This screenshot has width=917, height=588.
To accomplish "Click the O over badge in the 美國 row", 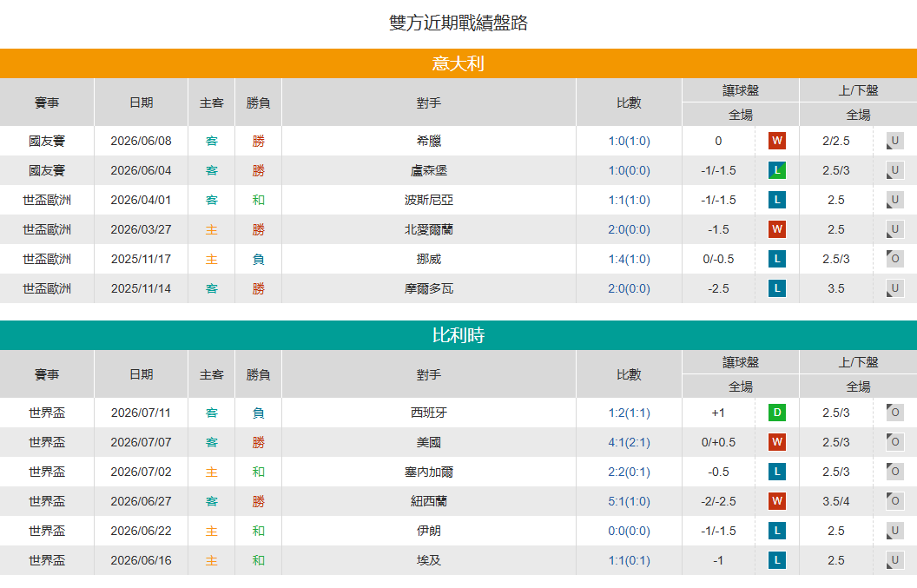I will [894, 442].
